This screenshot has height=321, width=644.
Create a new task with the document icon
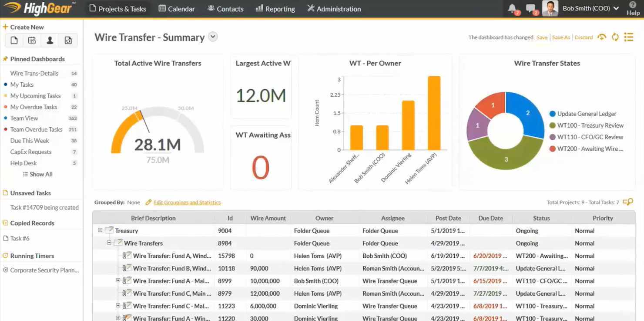coord(14,41)
